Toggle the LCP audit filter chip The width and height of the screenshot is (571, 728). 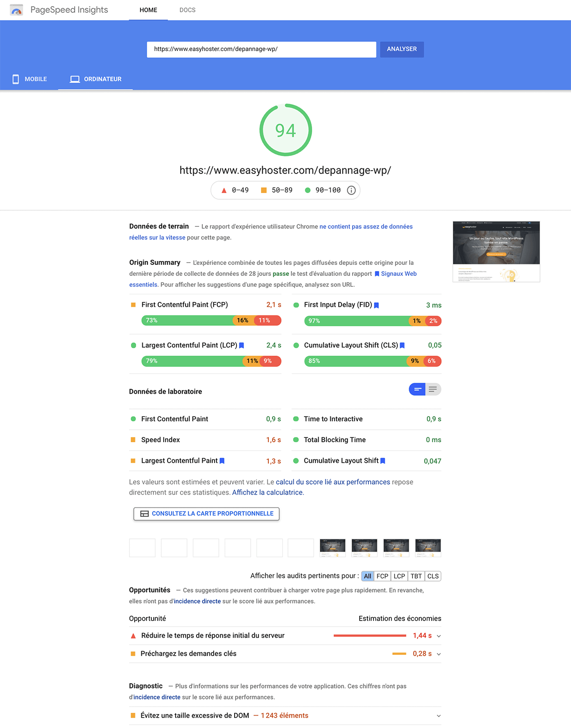coord(399,576)
